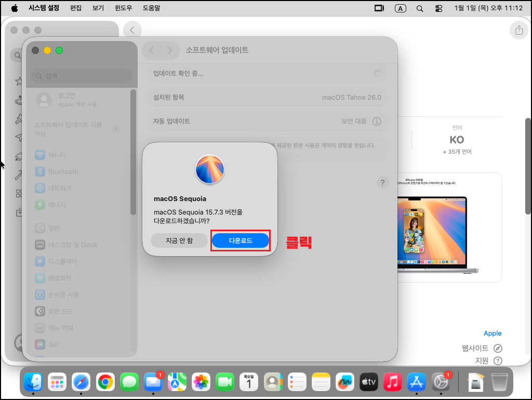The height and width of the screenshot is (400, 532).
Task: Open Launchpad from the Dock
Action: (57, 382)
